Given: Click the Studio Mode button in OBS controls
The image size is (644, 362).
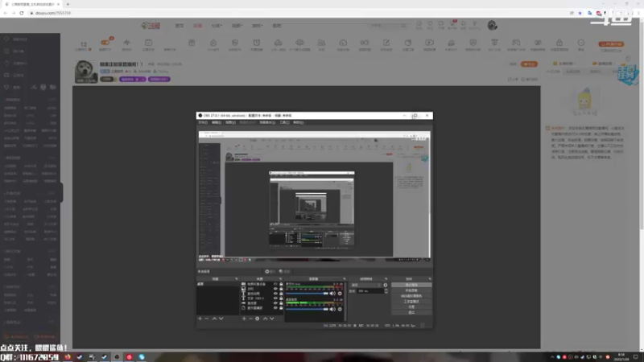Looking at the screenshot, I should [x=411, y=302].
